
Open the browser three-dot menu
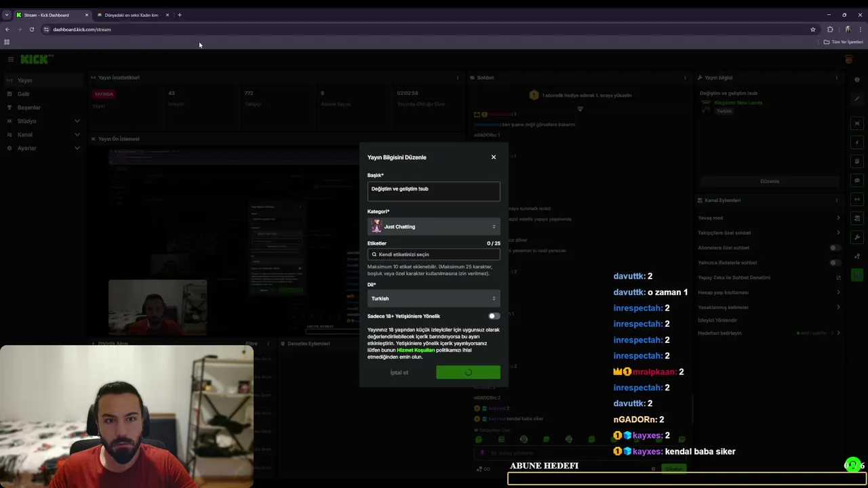861,29
